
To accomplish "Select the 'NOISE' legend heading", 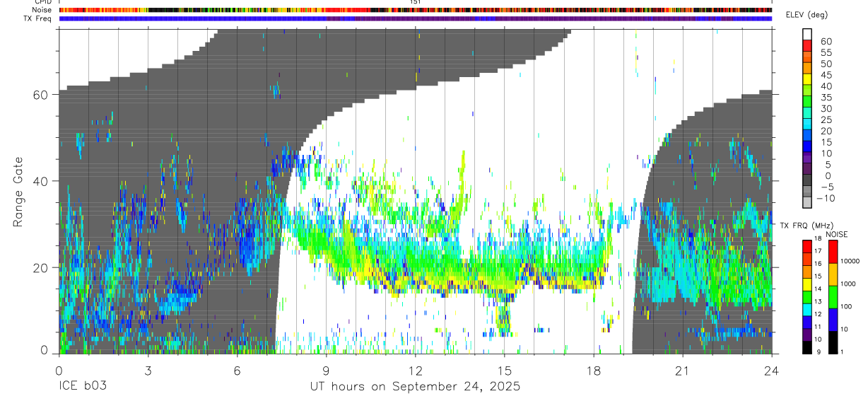I will (x=838, y=235).
